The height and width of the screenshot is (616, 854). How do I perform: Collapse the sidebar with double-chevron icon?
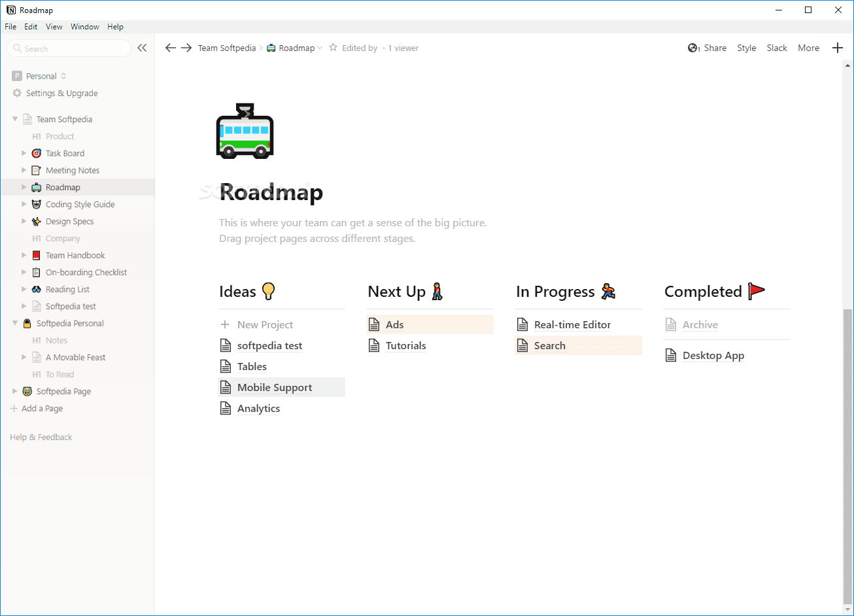coord(142,48)
